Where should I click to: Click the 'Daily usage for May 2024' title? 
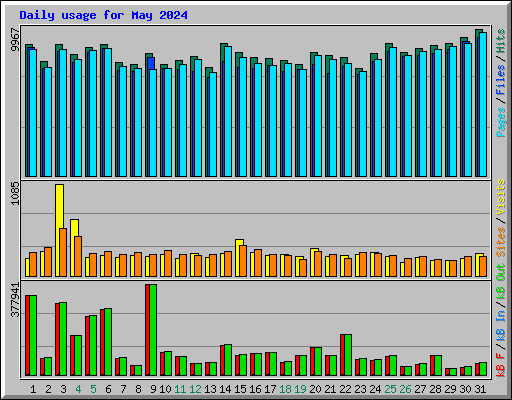coord(103,15)
